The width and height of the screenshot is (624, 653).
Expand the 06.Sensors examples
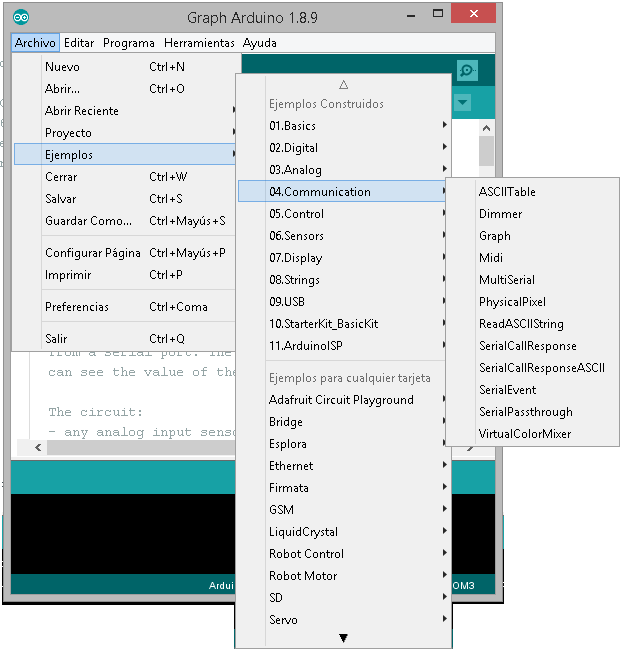click(x=344, y=236)
